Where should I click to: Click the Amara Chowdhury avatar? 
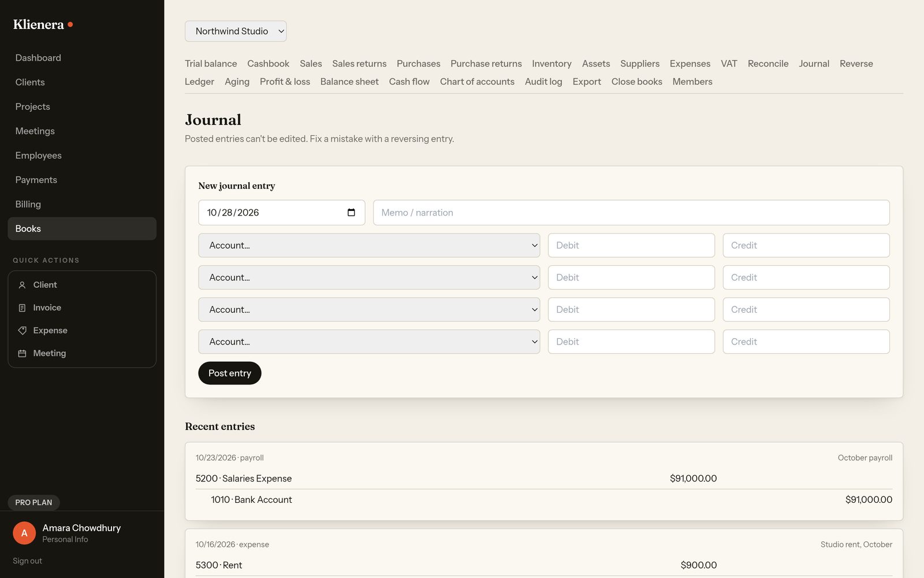[24, 533]
